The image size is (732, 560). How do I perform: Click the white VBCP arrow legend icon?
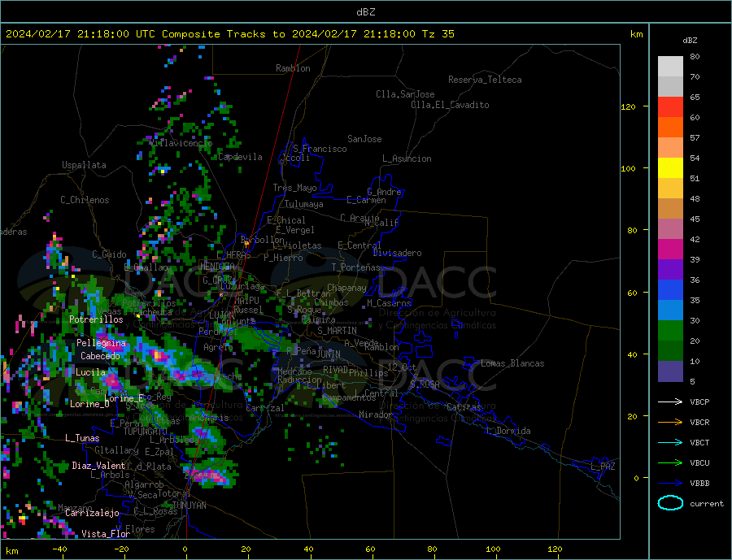pyautogui.click(x=670, y=402)
